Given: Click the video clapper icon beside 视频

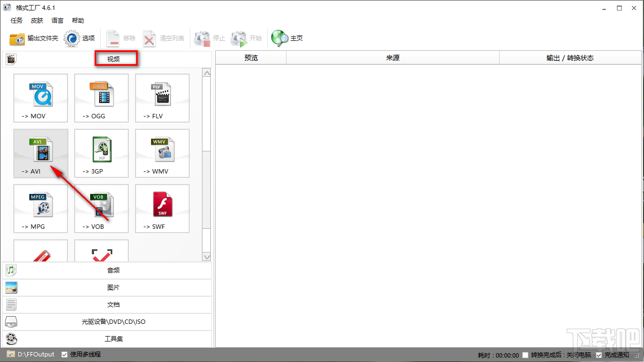Looking at the screenshot, I should click(x=11, y=59).
